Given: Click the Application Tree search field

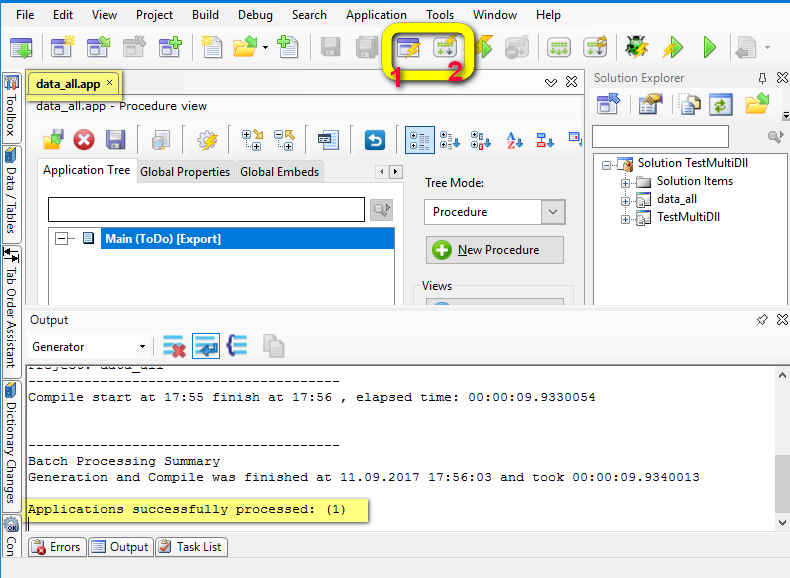Looking at the screenshot, I should [x=206, y=209].
